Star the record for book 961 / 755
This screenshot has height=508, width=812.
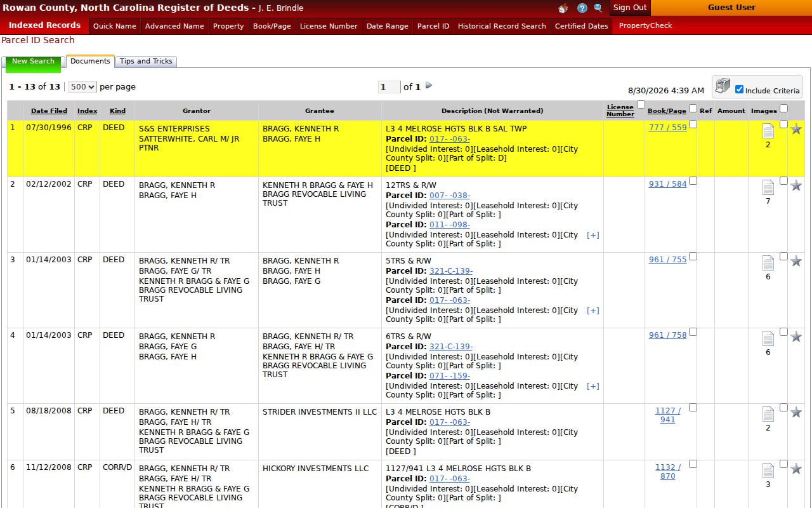[796, 262]
